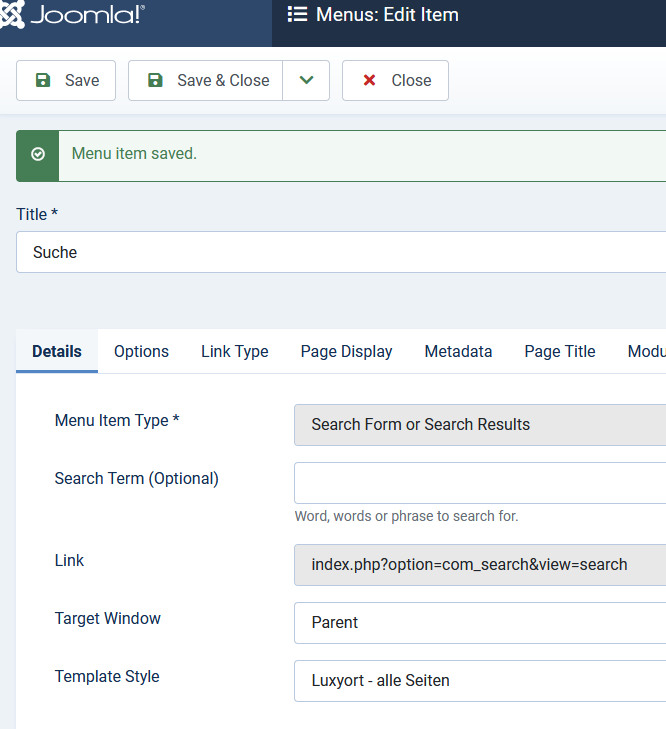Click the green check icon in the saved message
Viewport: 666px width, 729px height.
(x=38, y=154)
